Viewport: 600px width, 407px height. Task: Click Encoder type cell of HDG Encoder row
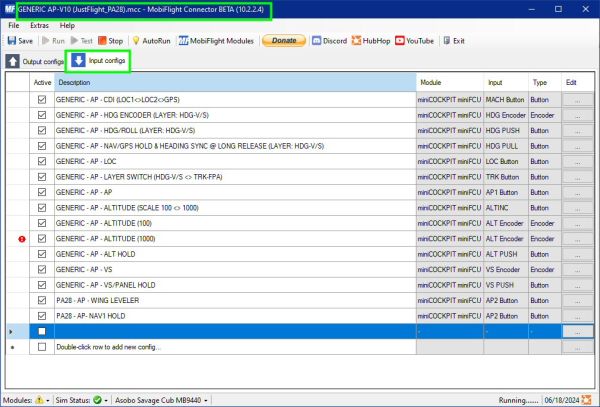coord(545,115)
